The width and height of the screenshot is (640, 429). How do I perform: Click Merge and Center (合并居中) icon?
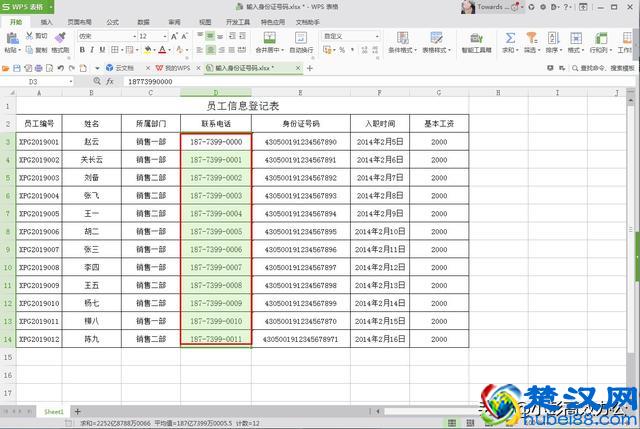(x=269, y=38)
